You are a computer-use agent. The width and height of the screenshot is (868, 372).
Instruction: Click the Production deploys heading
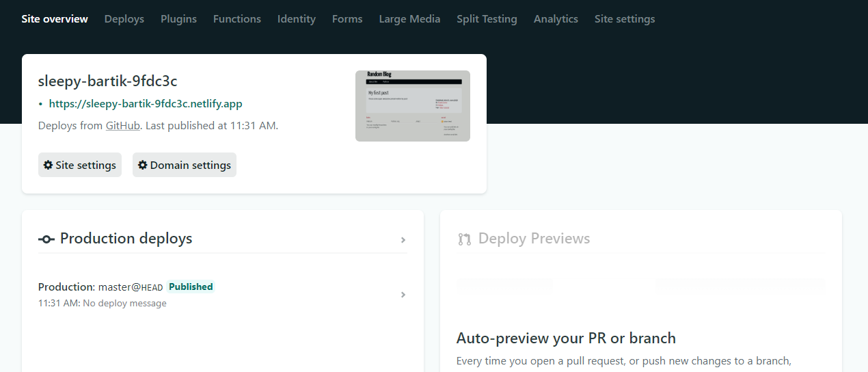point(126,239)
